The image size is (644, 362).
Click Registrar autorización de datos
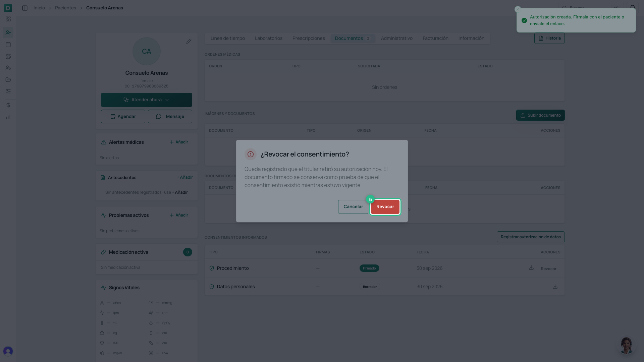pos(531,237)
